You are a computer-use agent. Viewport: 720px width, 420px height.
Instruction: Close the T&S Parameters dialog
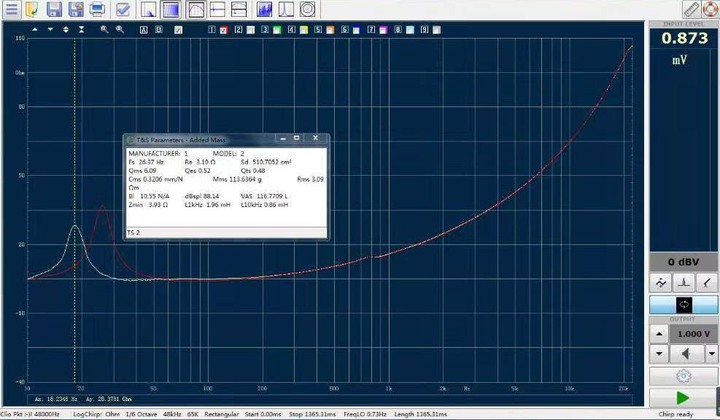(315, 138)
